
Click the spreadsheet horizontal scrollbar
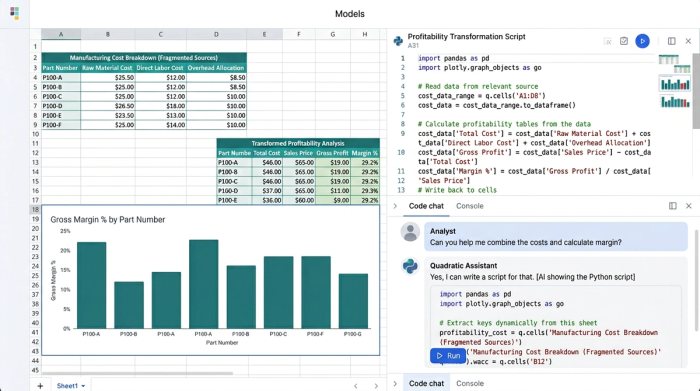(137, 373)
